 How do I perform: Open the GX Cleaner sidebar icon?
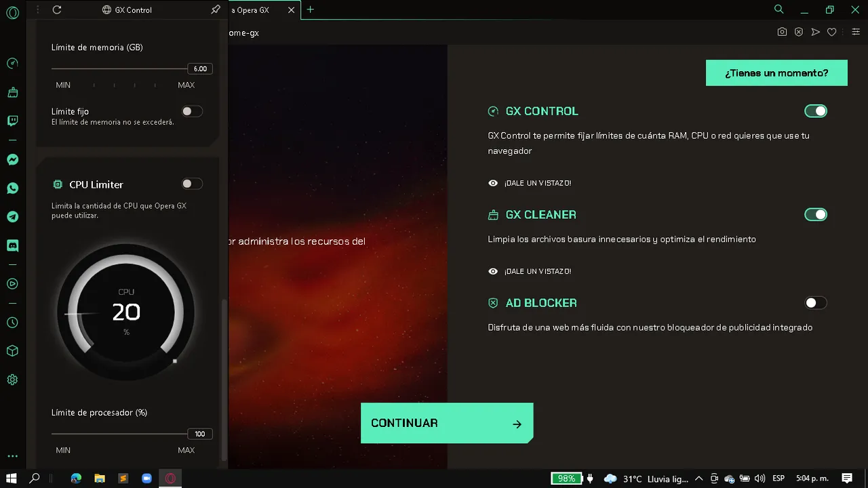(x=12, y=92)
